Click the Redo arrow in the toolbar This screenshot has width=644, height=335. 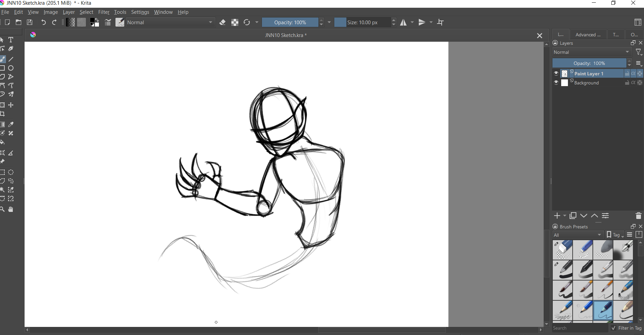pyautogui.click(x=55, y=23)
